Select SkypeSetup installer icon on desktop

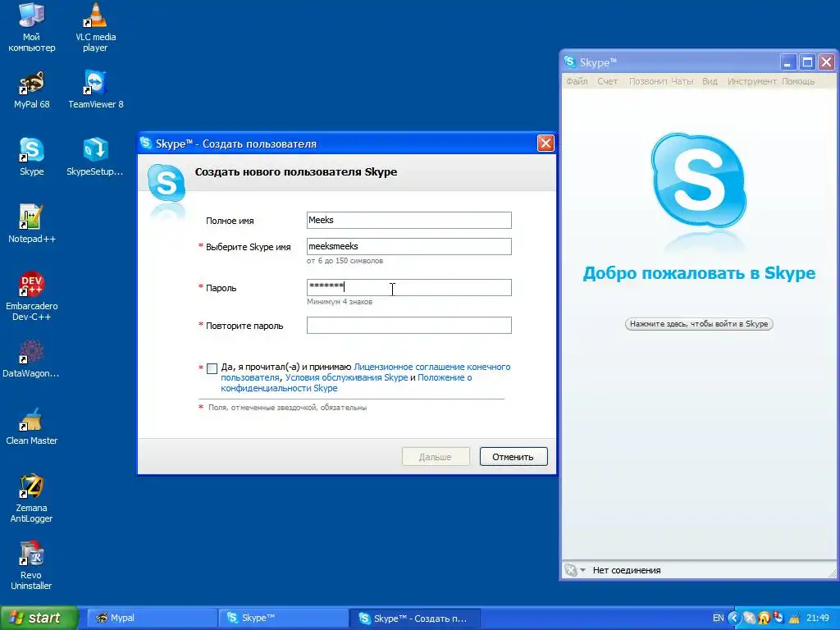[x=95, y=157]
